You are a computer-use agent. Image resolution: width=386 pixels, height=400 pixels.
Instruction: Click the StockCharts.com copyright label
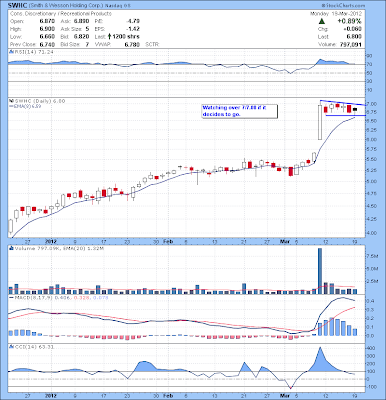343,6
